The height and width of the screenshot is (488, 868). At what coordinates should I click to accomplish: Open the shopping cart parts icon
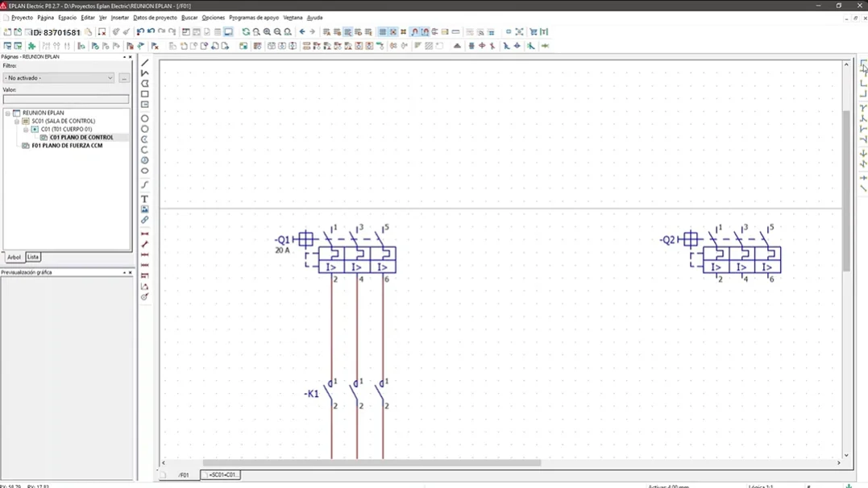point(534,32)
